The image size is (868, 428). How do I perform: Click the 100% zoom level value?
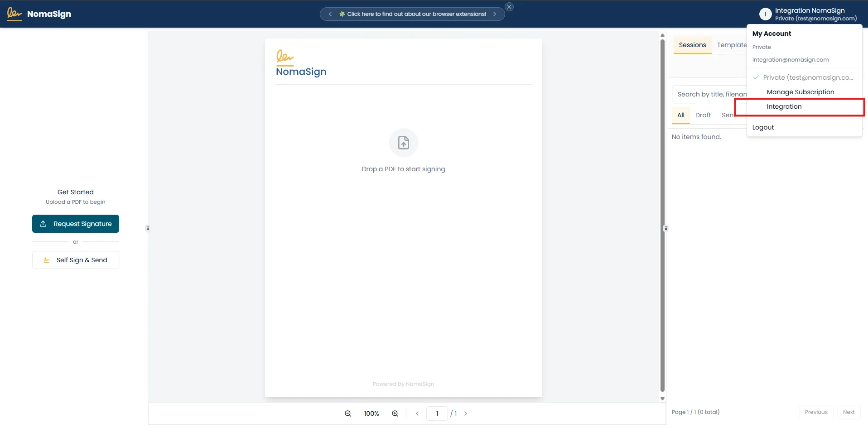371,414
